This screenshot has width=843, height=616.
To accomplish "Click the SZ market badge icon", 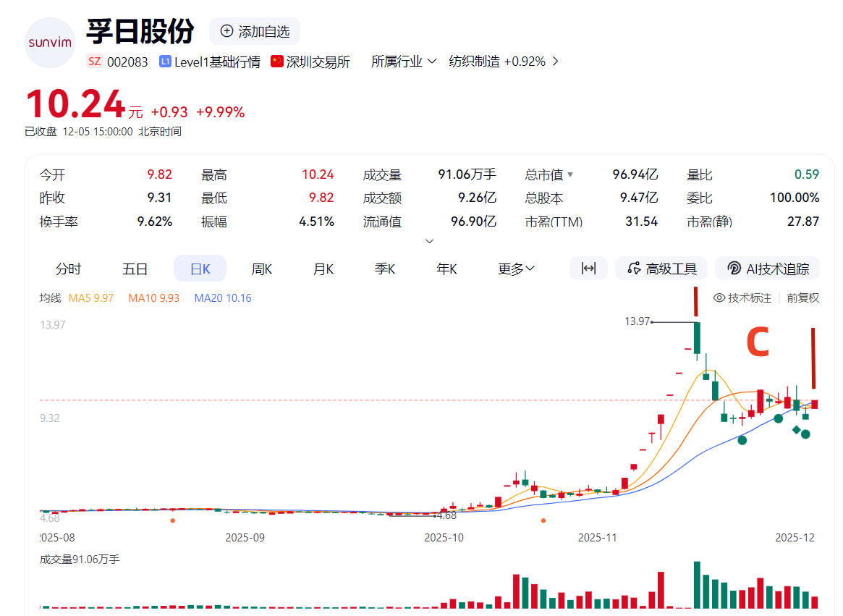I will pos(95,62).
